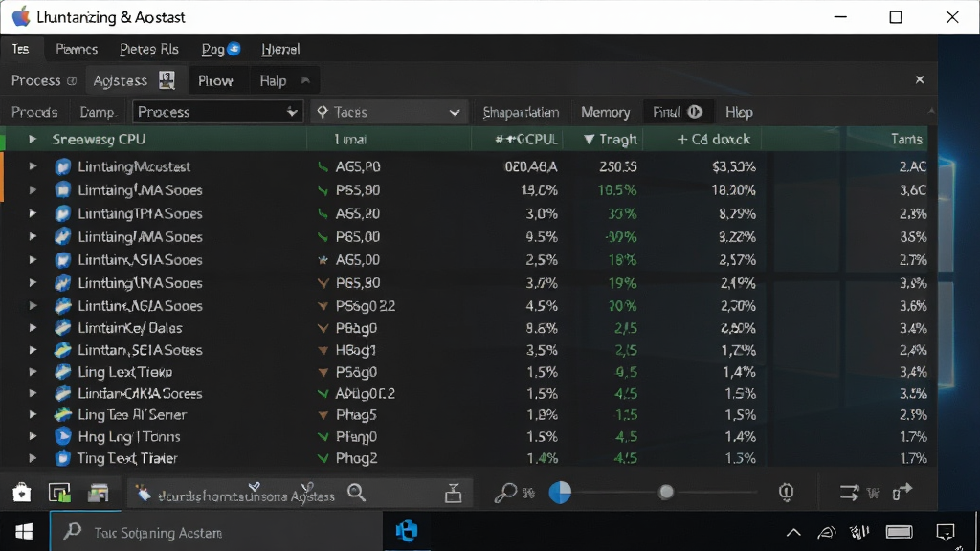Expand the LimtainKe/ Dales row

pyautogui.click(x=32, y=327)
